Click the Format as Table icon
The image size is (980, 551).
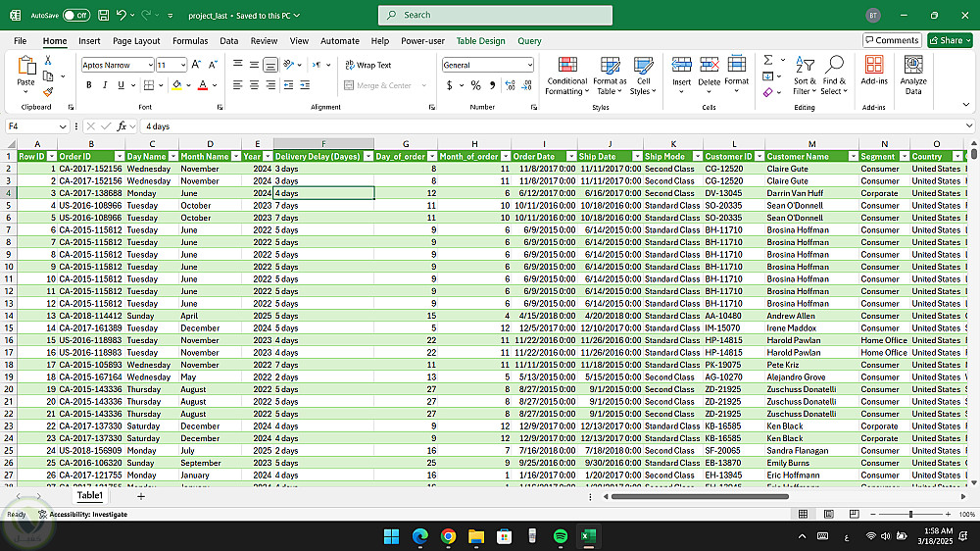pyautogui.click(x=610, y=65)
